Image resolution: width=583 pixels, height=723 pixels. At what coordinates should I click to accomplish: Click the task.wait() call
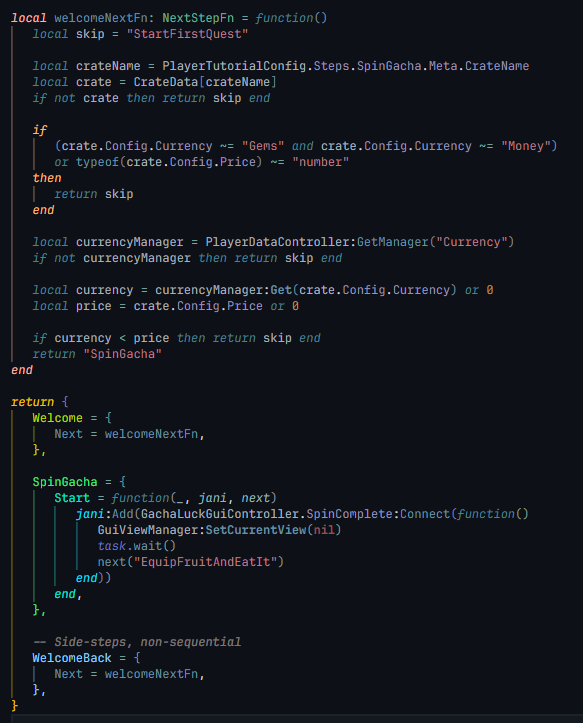click(x=137, y=546)
